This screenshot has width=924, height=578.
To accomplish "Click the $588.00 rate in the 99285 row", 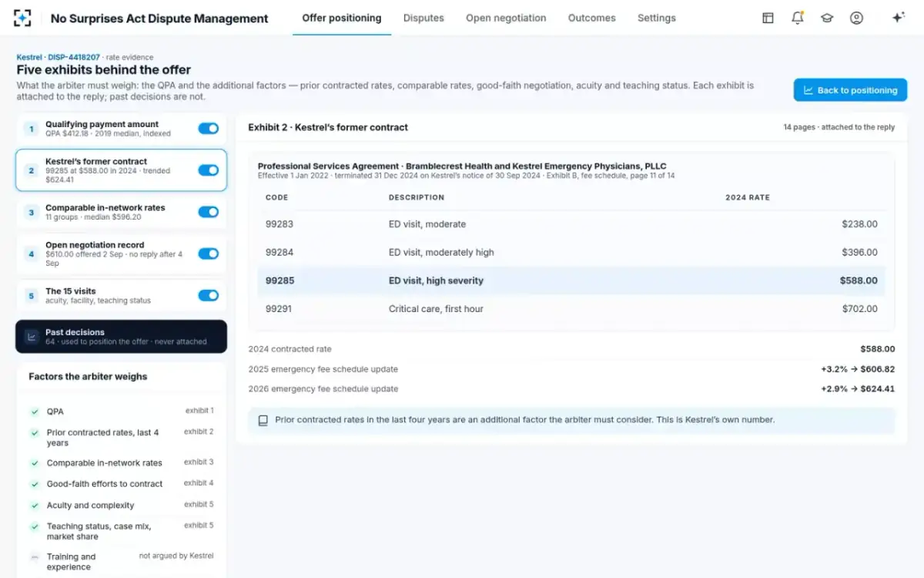I will point(859,281).
